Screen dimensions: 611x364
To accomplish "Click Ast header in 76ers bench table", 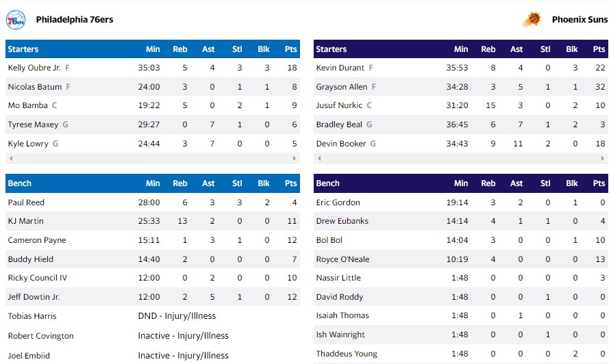I will [208, 183].
